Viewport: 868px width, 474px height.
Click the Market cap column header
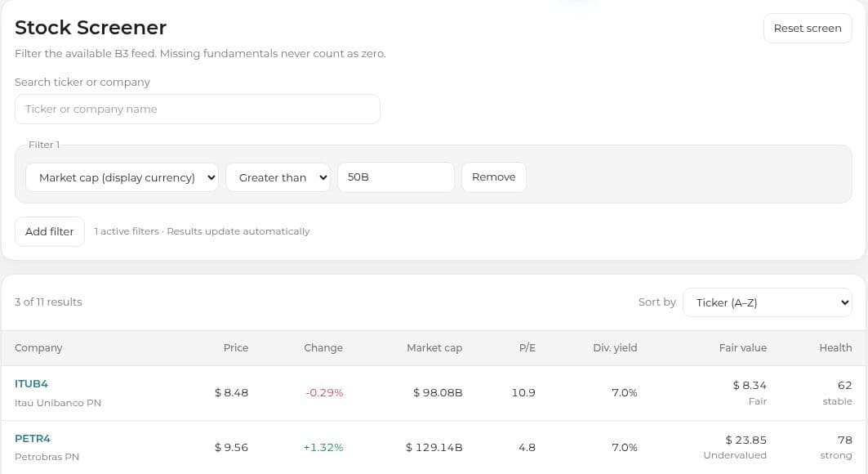[x=434, y=348]
